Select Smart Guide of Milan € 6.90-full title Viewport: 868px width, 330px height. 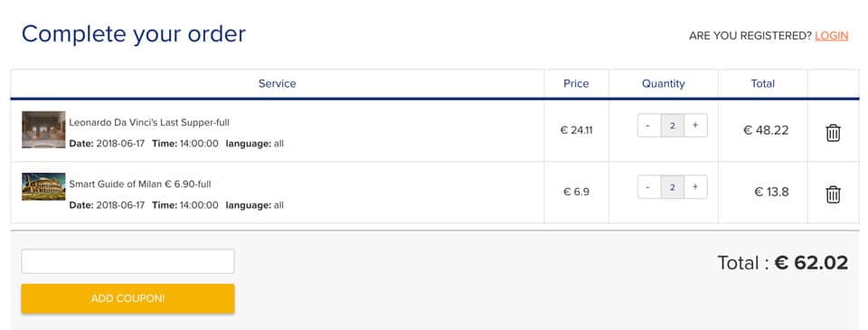pyautogui.click(x=140, y=184)
